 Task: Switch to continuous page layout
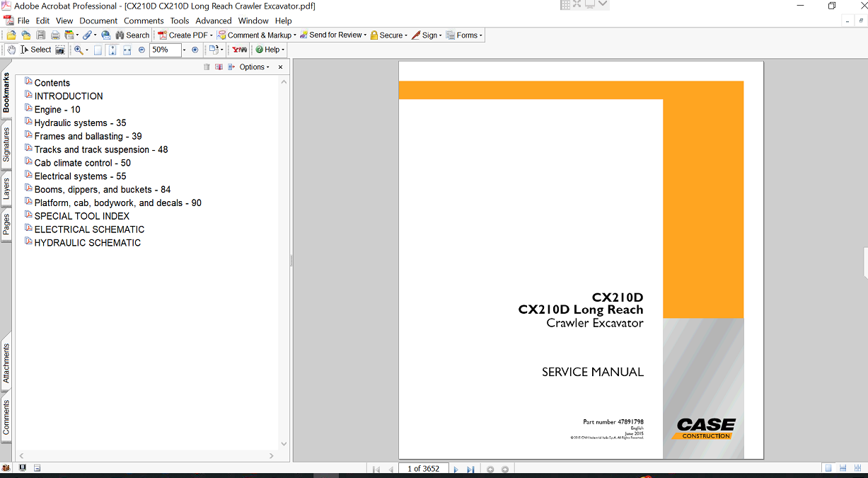point(843,469)
